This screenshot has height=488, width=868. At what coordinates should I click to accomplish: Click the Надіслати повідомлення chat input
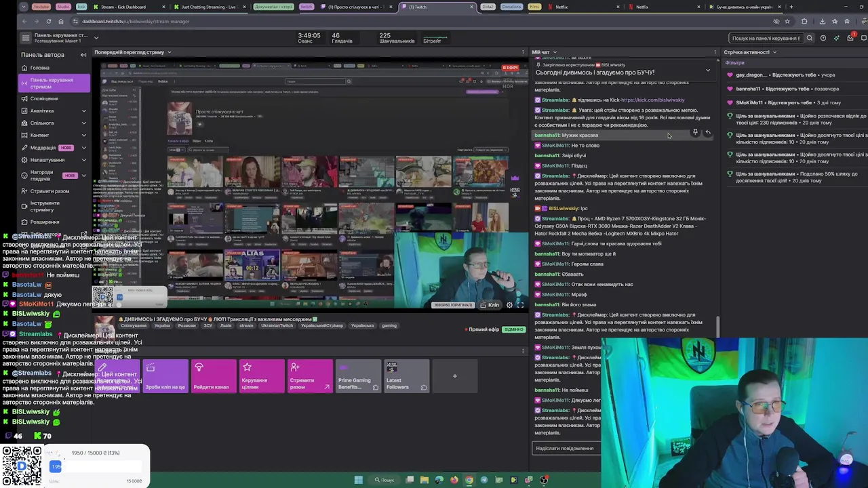(566, 448)
